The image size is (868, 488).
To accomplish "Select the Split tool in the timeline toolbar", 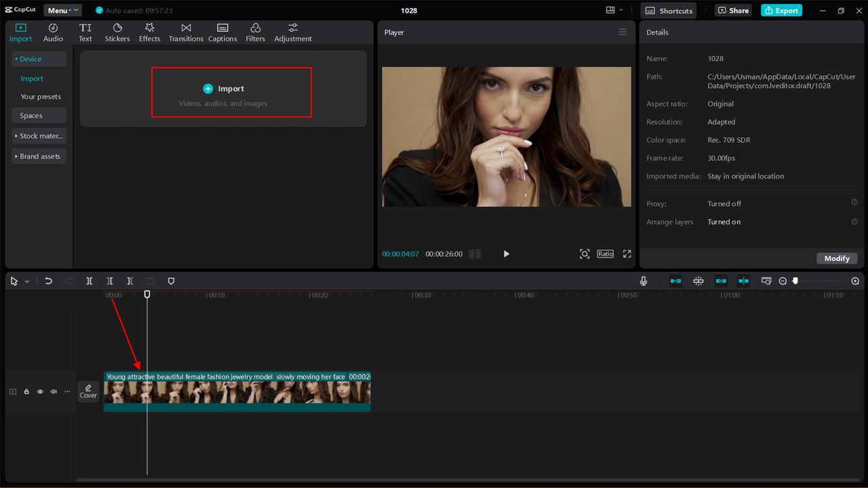I will point(89,281).
